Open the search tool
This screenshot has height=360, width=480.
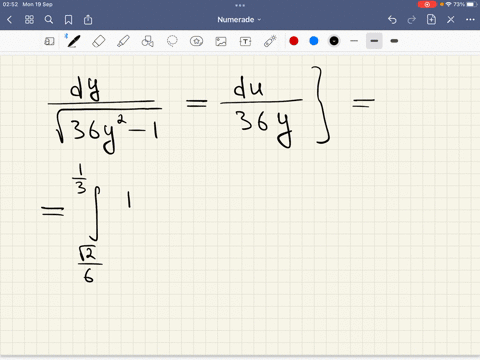click(x=49, y=20)
